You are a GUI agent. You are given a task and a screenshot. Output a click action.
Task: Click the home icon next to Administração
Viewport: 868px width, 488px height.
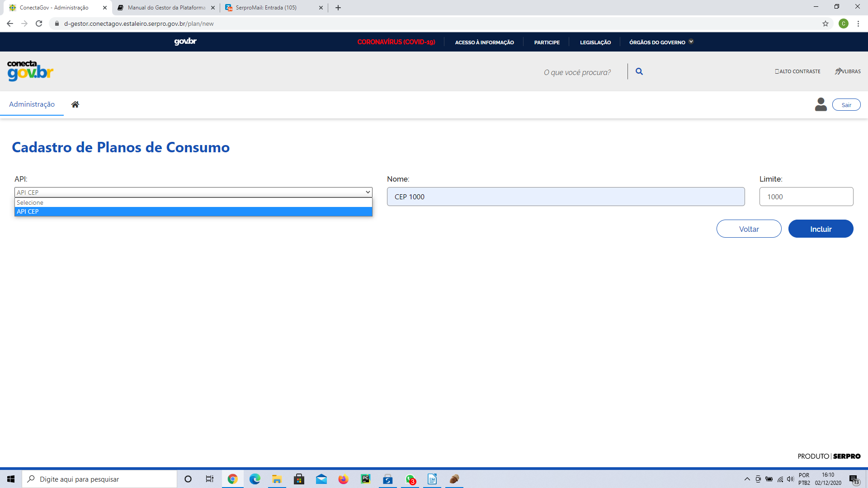75,104
